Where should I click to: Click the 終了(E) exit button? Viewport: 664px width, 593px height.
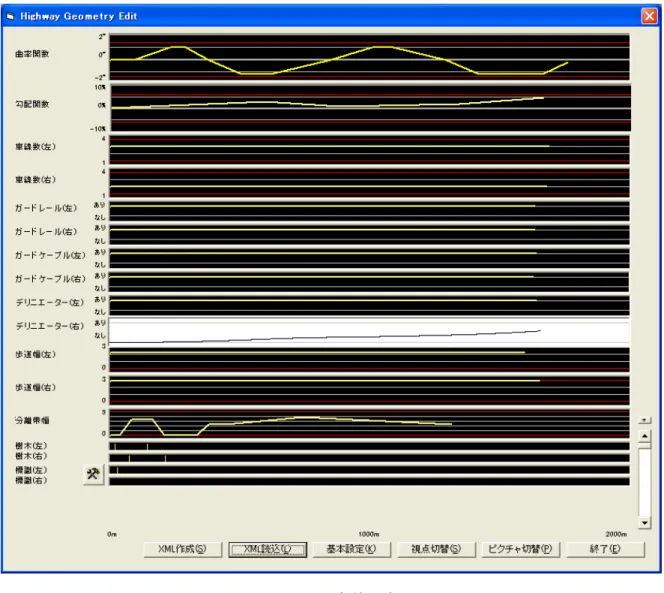pyautogui.click(x=605, y=549)
